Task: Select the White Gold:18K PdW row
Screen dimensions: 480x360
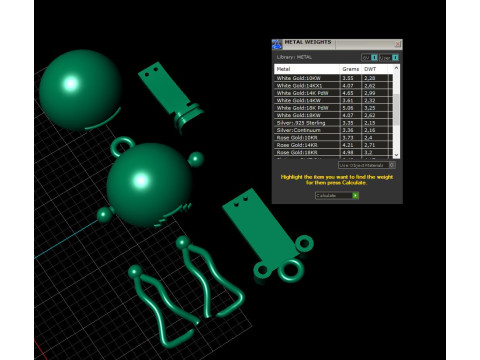Action: 333,108
